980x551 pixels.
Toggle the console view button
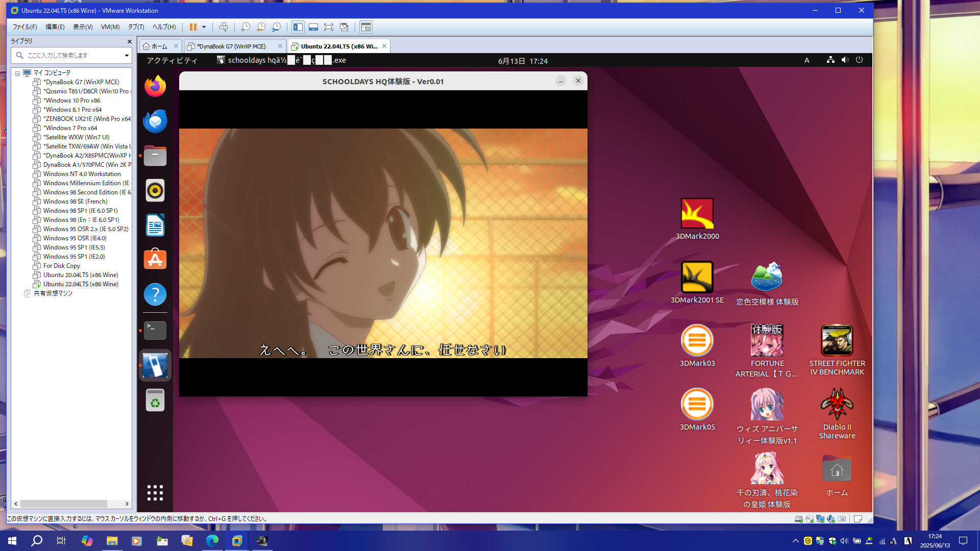(x=366, y=27)
